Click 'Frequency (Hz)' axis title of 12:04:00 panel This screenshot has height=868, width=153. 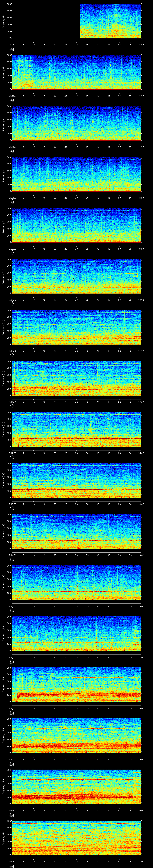click(x=3, y=21)
